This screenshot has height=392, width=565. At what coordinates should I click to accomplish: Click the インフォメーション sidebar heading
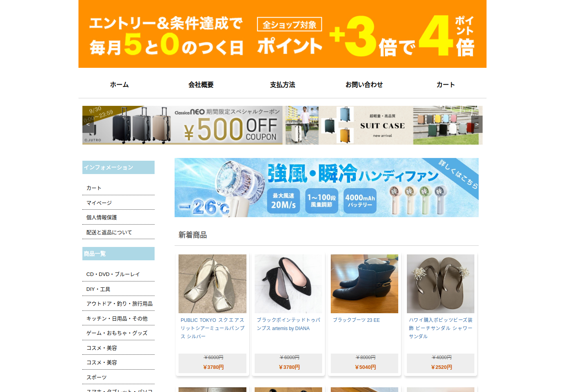[118, 167]
